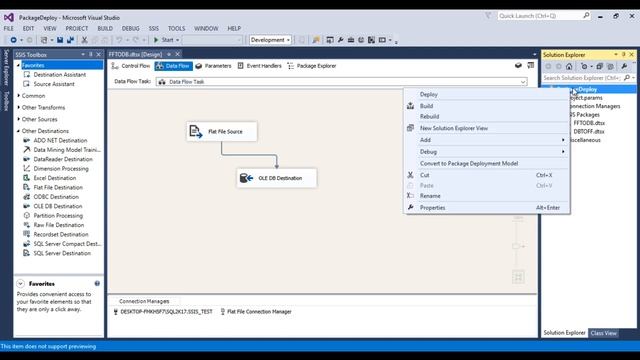
Task: Switch to the Control Flow tab
Action: coord(131,66)
